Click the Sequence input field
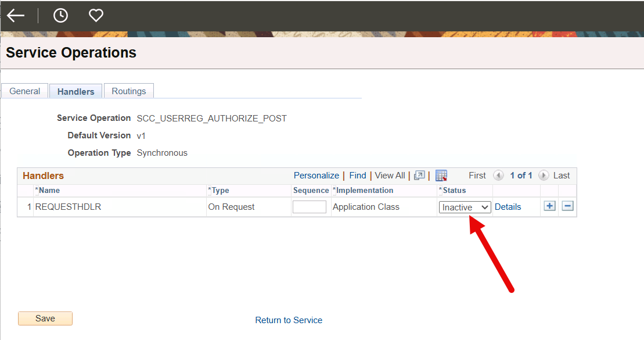Viewport: 644px width, 340px height. [x=310, y=207]
